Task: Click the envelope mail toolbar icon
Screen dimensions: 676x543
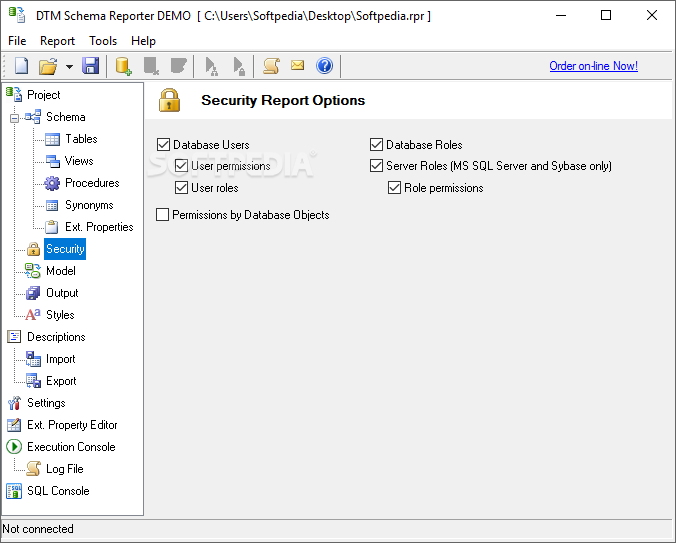Action: pyautogui.click(x=297, y=65)
